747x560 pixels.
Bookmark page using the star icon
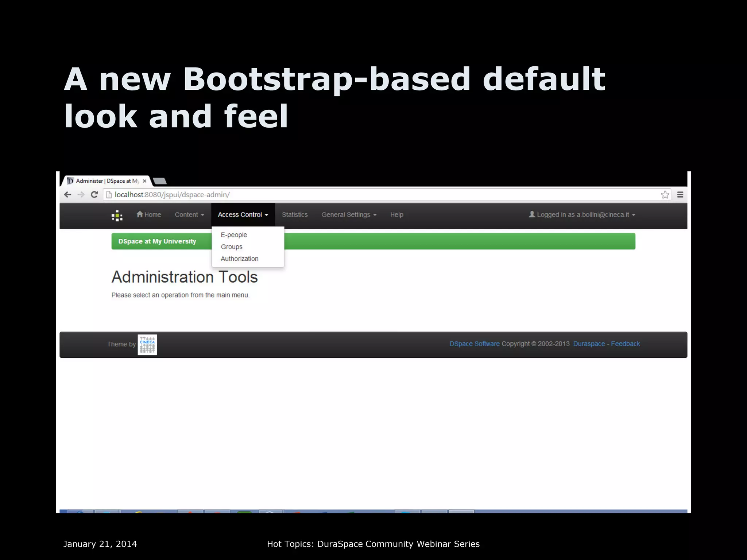coord(665,195)
